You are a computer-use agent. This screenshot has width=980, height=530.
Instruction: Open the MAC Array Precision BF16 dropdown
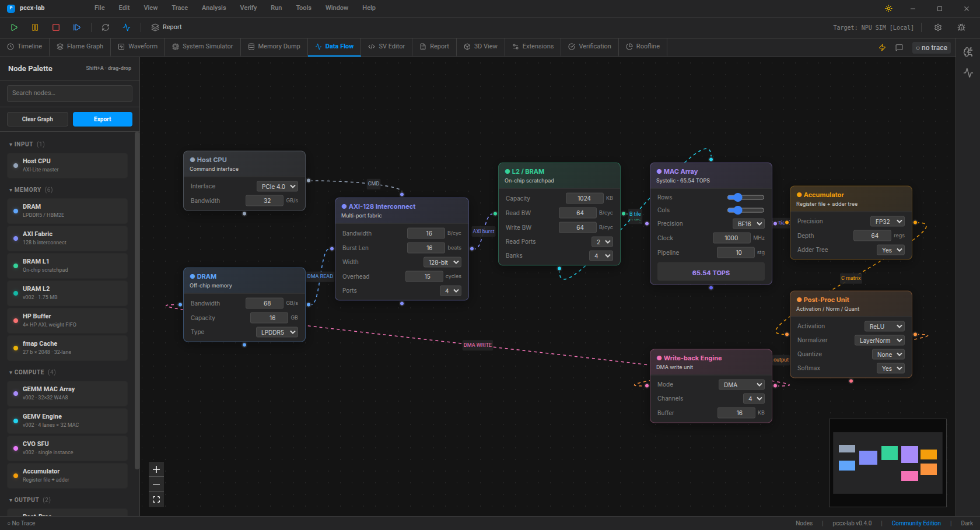(749, 224)
